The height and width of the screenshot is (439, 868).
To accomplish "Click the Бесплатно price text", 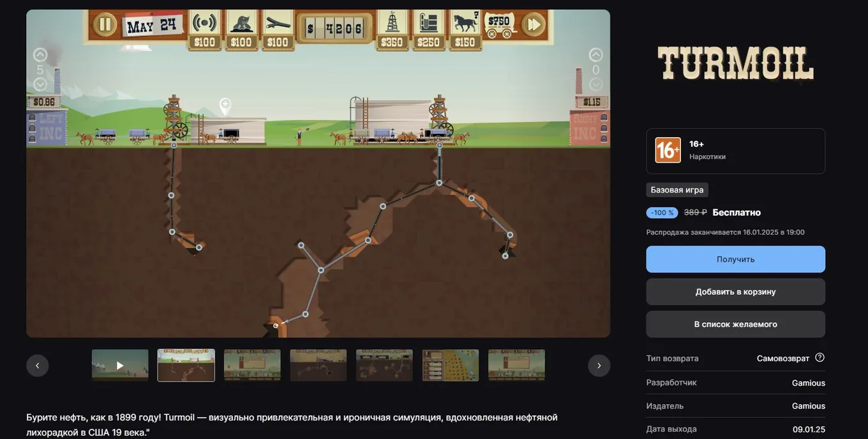I will tap(737, 212).
